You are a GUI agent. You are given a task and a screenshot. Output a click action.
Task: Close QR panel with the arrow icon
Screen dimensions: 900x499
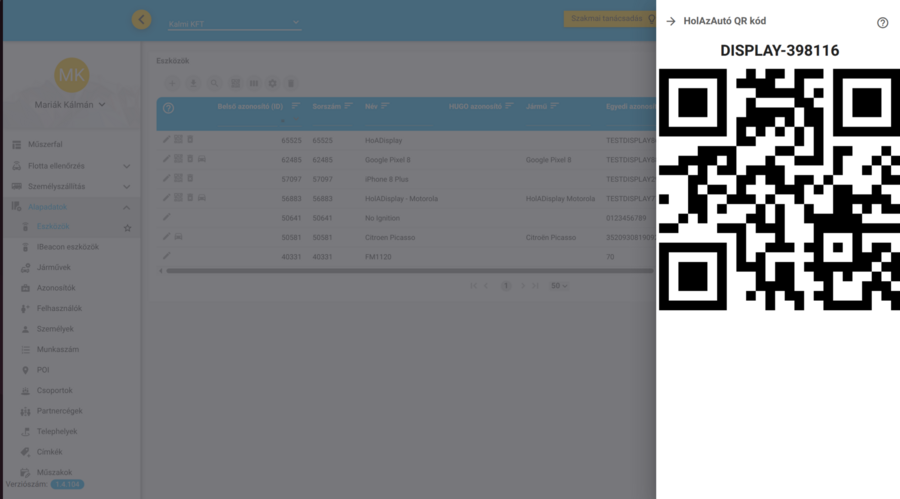point(671,21)
